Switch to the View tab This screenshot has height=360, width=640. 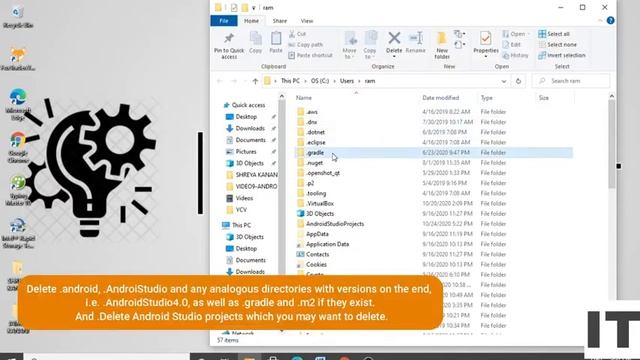(x=307, y=21)
